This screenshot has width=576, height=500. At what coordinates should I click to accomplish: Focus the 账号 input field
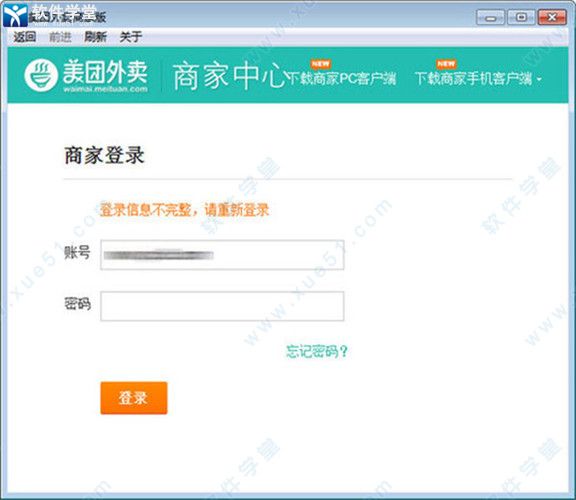click(222, 255)
